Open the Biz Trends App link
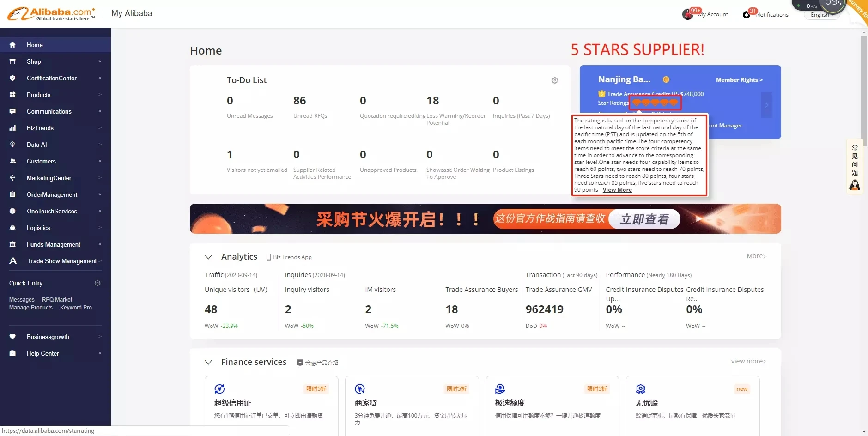Image resolution: width=868 pixels, height=436 pixels. point(292,257)
